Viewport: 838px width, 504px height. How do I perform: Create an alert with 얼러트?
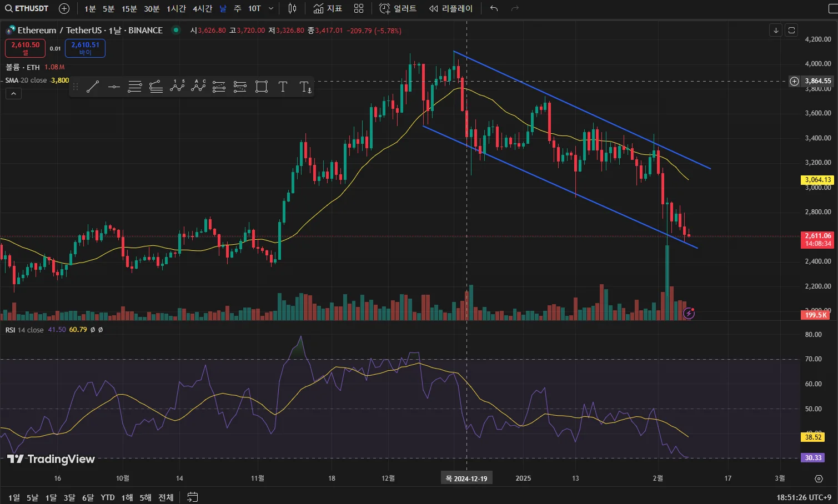pyautogui.click(x=398, y=8)
